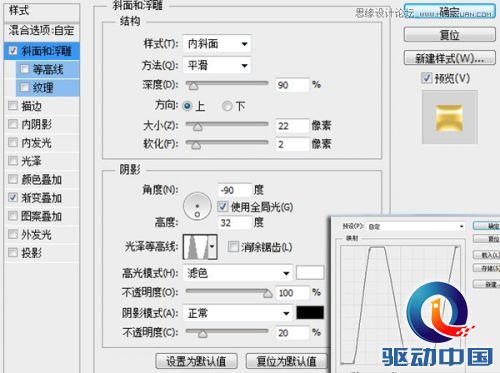Viewport: 500px width, 373px height.
Task: Click the 大小 value field showing 22
Action: pos(292,126)
